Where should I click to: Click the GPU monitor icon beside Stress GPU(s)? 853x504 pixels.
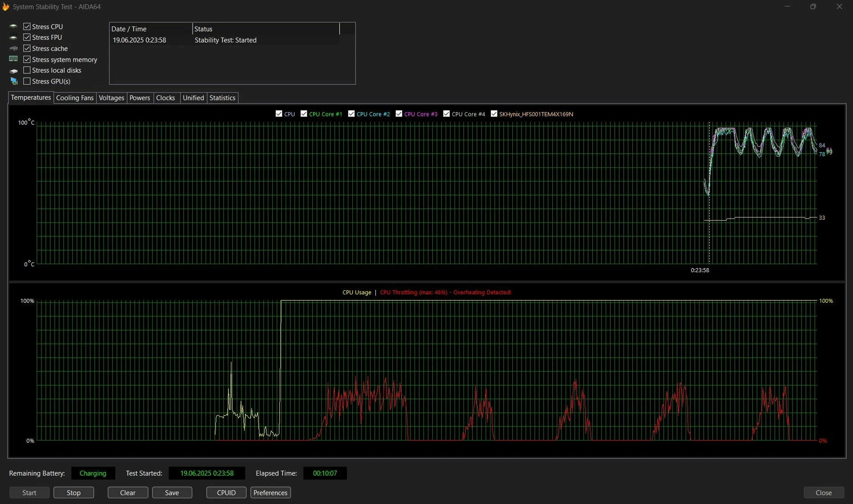[x=14, y=81]
